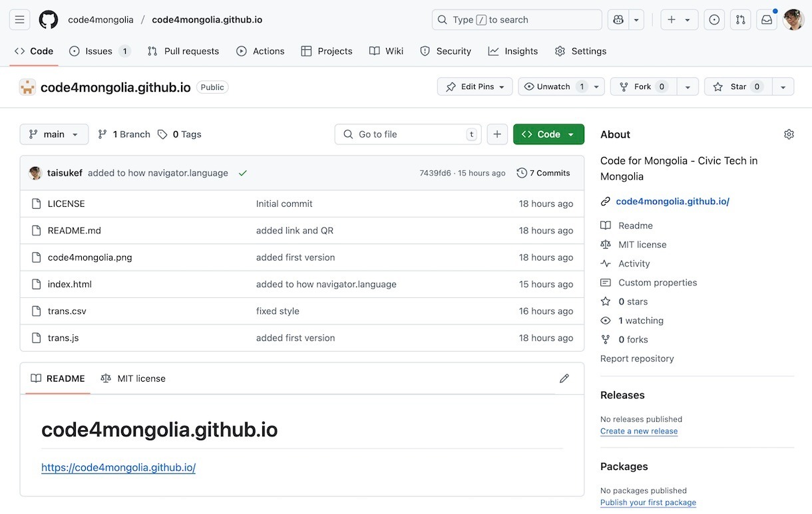Open the issues inbox icon in header
The image size is (812, 514).
click(714, 20)
